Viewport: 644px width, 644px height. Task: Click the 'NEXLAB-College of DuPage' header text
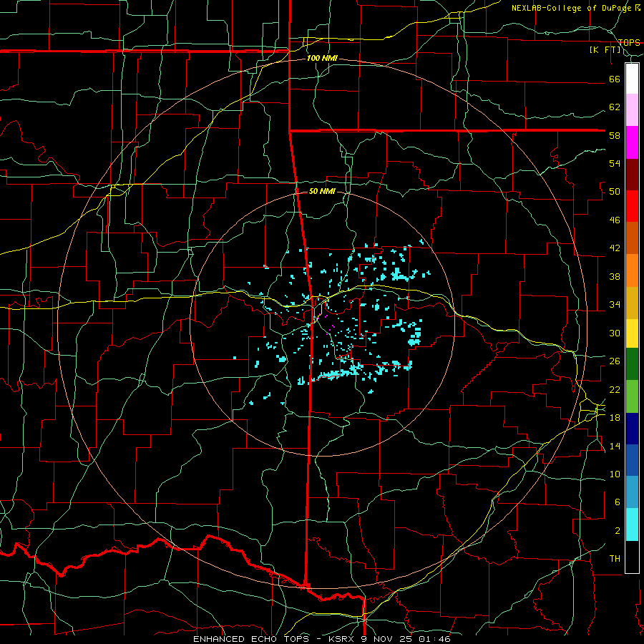572,8
